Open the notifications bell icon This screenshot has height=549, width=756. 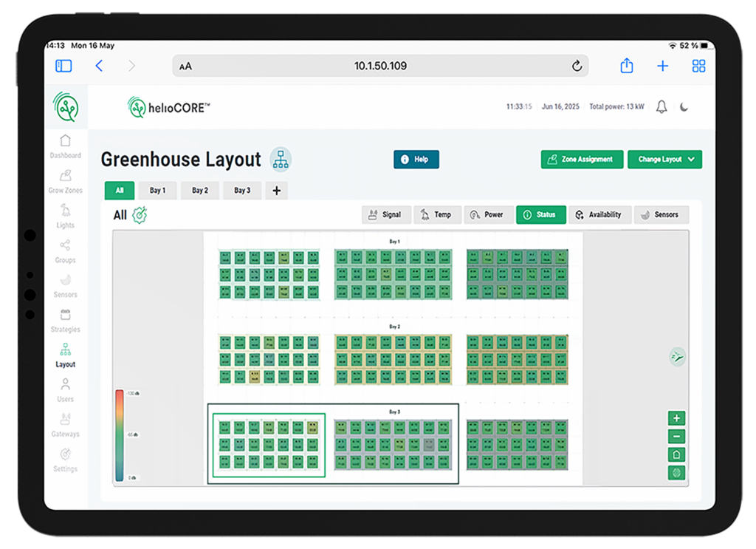pyautogui.click(x=661, y=107)
